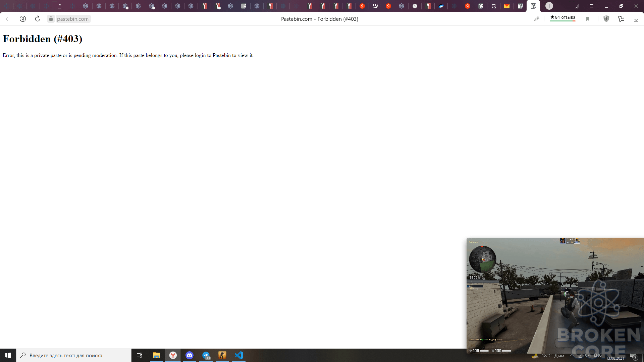The image size is (644, 362).
Task: Open the volume control tray icon
Action: point(587,356)
